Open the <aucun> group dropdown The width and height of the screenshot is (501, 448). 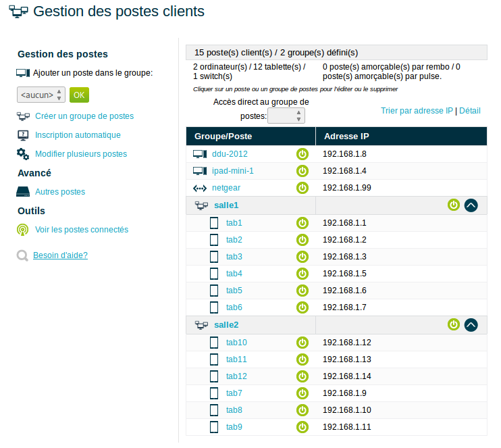41,95
